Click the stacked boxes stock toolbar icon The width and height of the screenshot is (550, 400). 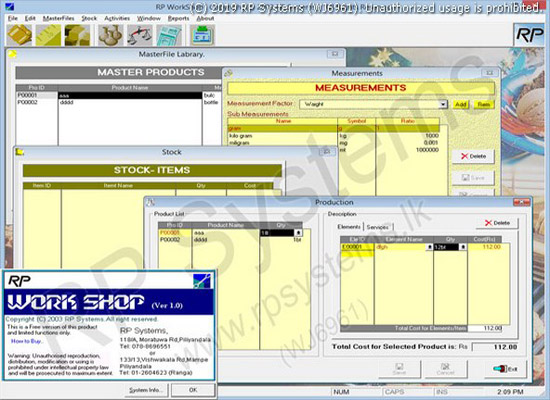pyautogui.click(x=78, y=35)
